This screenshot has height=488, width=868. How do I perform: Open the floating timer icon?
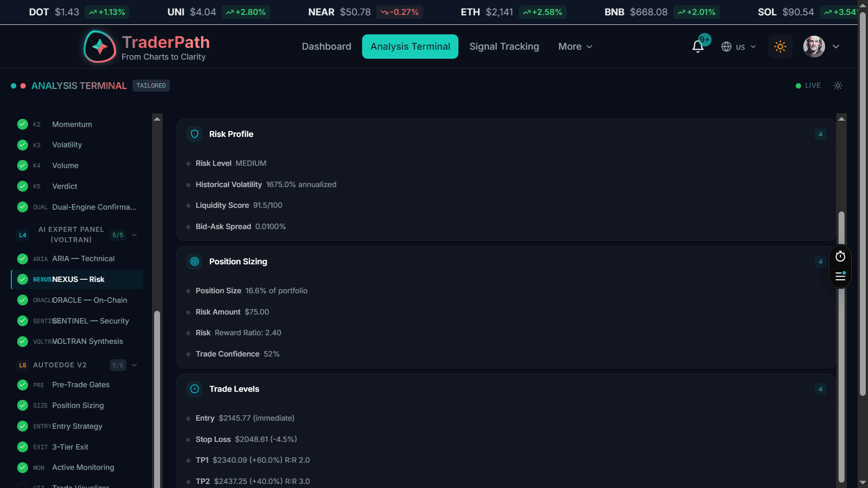point(840,257)
